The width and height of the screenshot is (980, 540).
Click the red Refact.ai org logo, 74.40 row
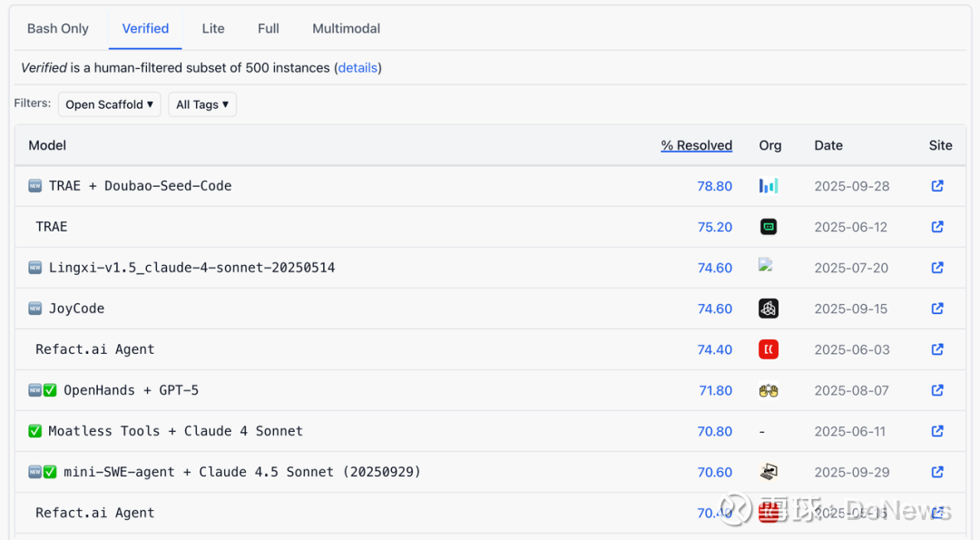pyautogui.click(x=769, y=349)
